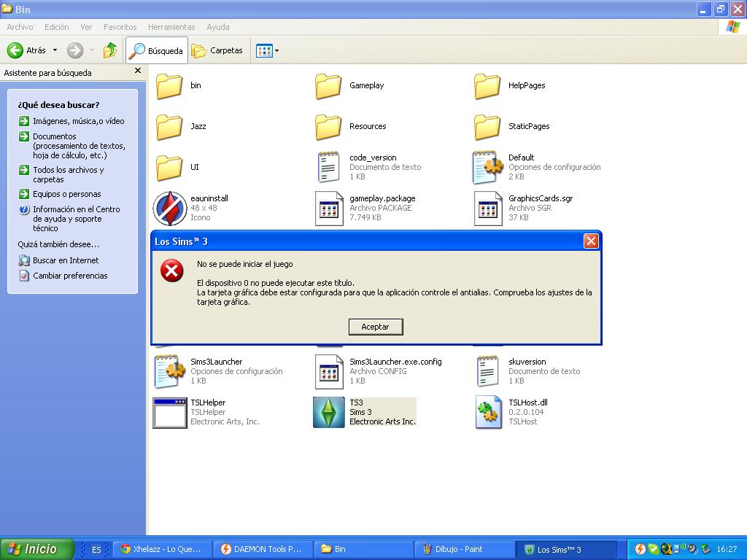Choose Equipos o personas search option
Viewport: 747px width, 560px height.
point(61,194)
